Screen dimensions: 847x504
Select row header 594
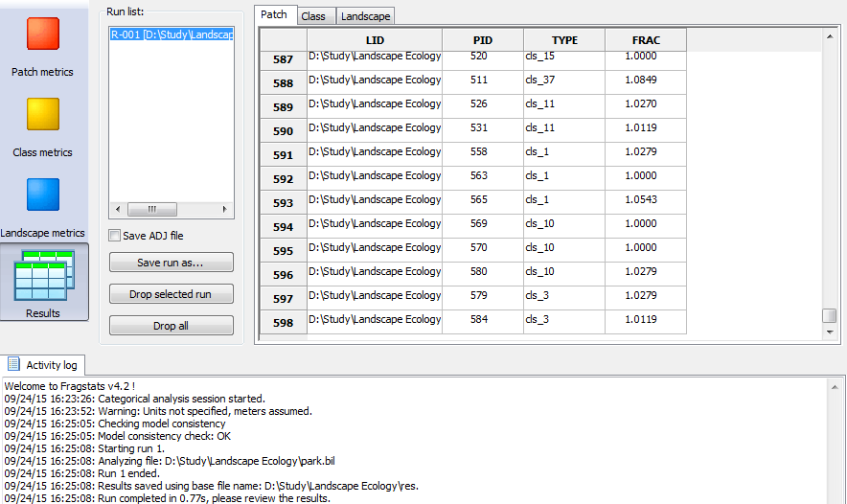(283, 227)
